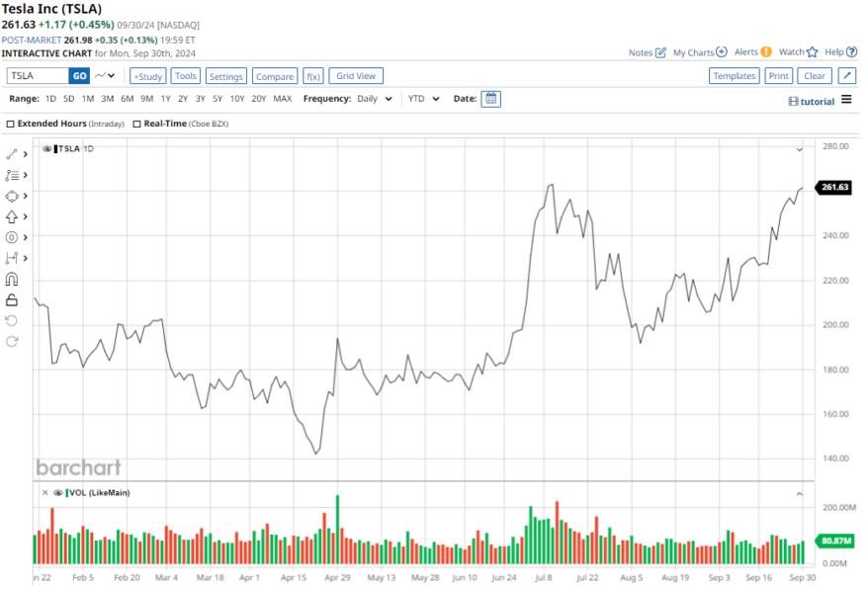Click the TSLA symbol input field
Viewport: 868px width, 593px height.
tap(38, 76)
